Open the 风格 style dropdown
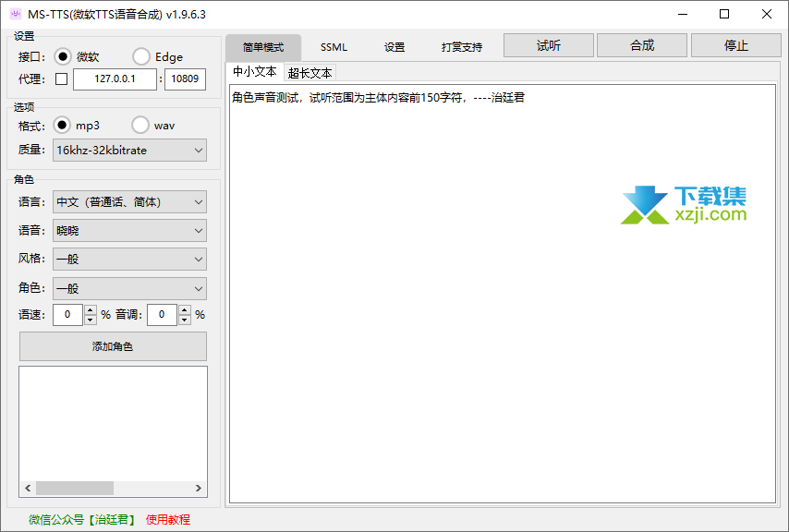 coord(130,260)
